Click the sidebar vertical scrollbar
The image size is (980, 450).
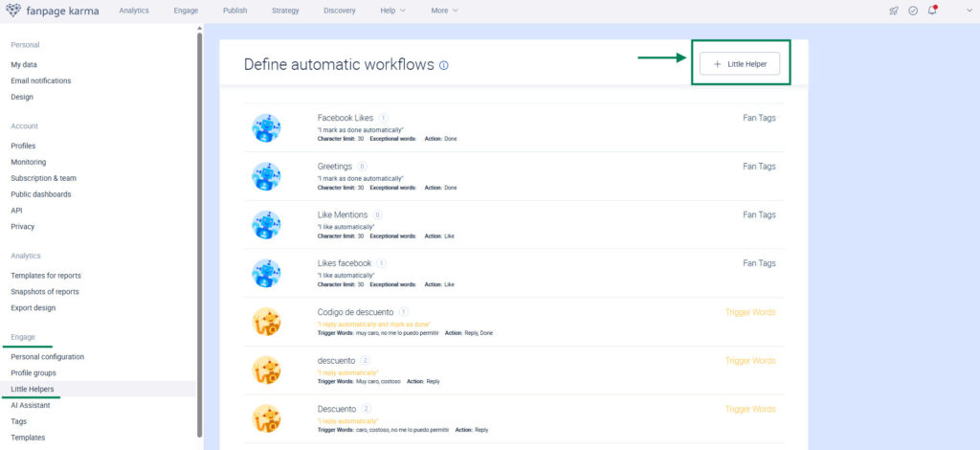199,235
